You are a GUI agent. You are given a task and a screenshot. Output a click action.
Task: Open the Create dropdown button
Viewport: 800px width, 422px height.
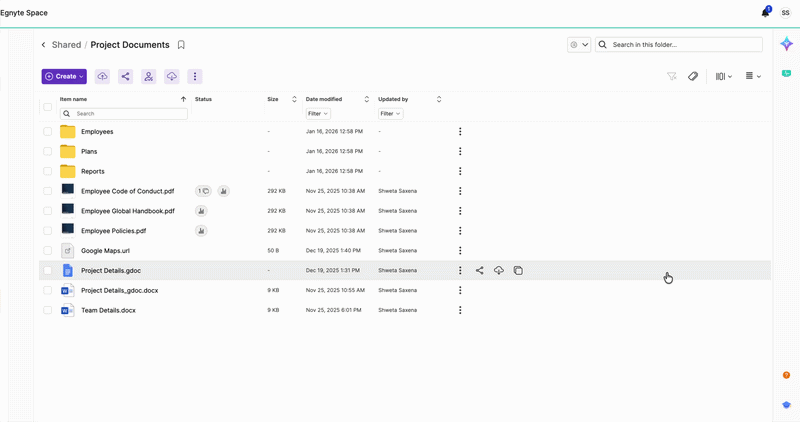click(64, 77)
